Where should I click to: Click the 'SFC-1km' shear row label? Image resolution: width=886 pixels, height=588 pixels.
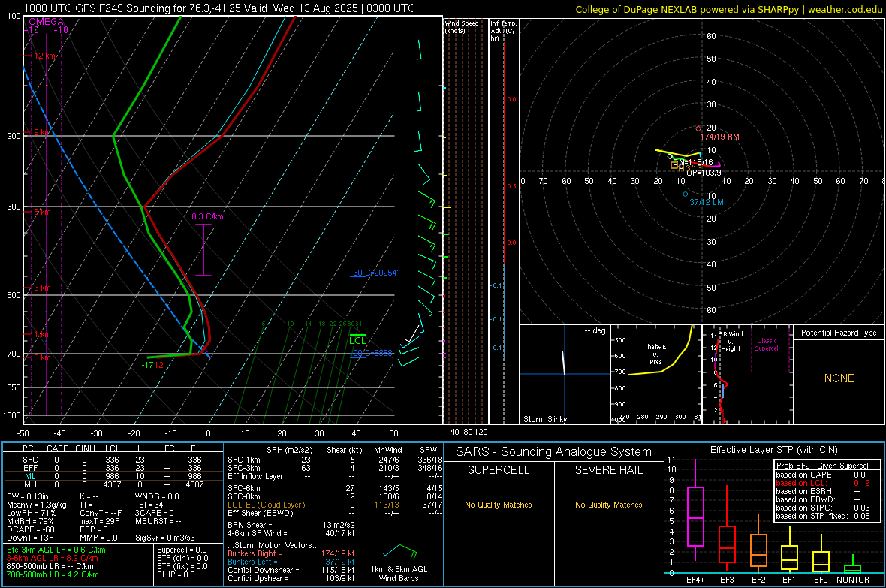tap(243, 460)
